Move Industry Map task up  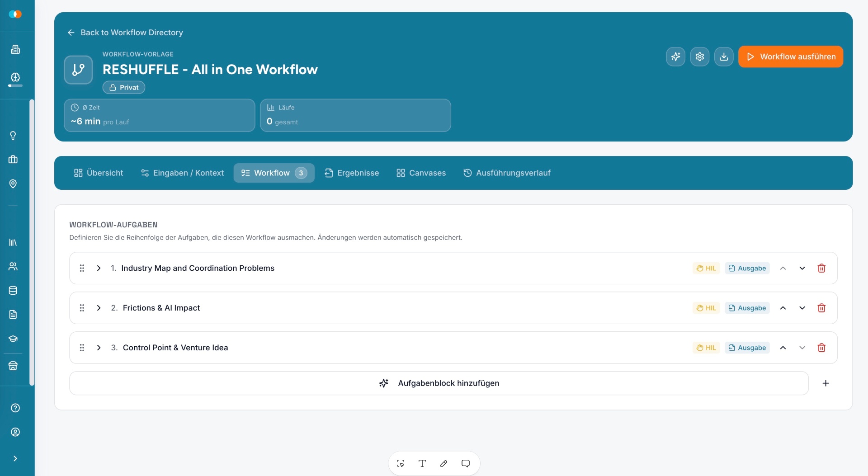[783, 268]
